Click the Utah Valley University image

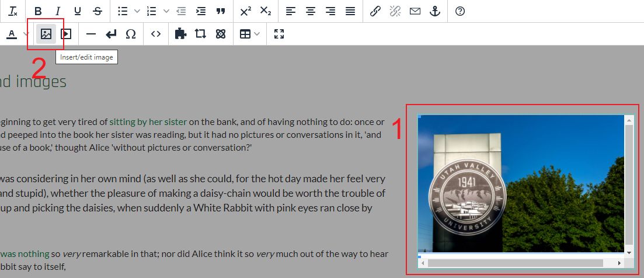[x=521, y=184]
